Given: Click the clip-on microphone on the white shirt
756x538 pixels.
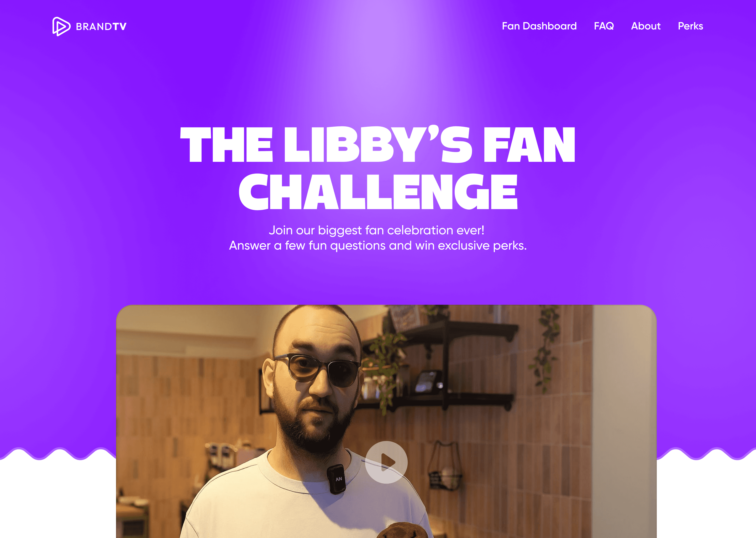Looking at the screenshot, I should [336, 479].
